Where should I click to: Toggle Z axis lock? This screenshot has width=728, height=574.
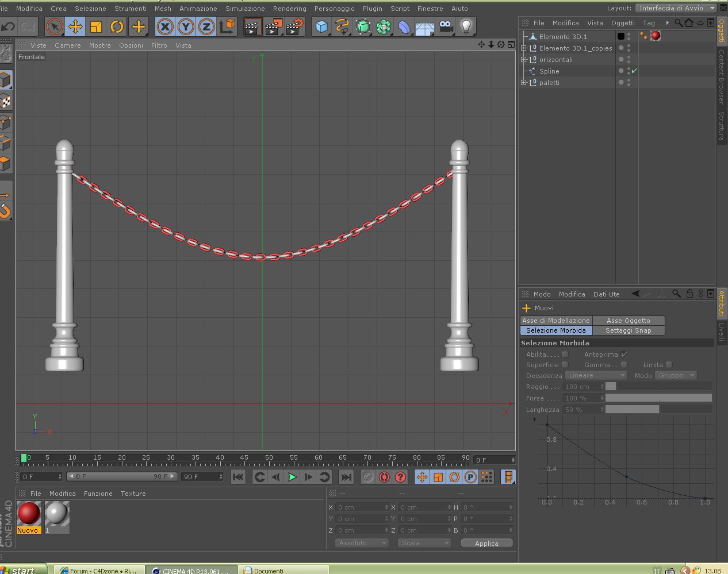coord(206,26)
